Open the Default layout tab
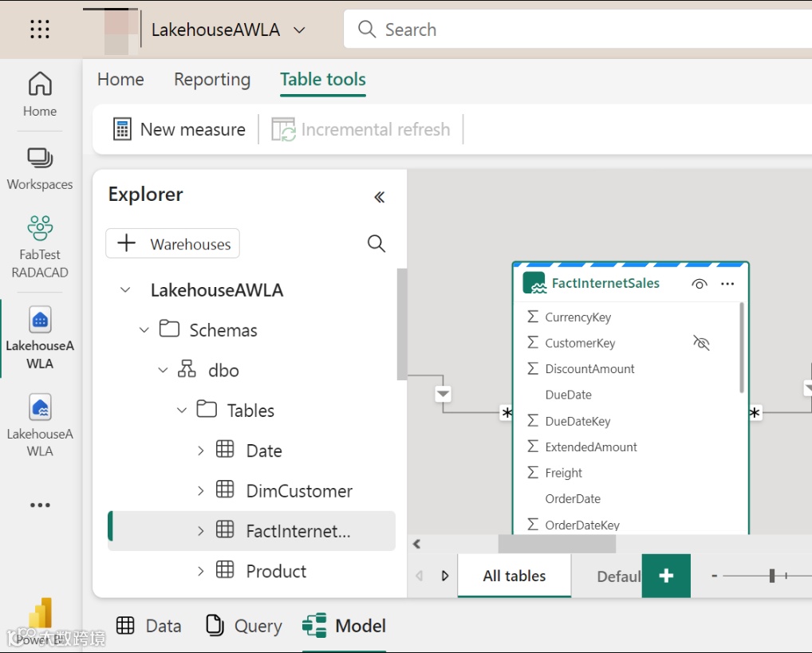The height and width of the screenshot is (653, 812). [x=618, y=576]
